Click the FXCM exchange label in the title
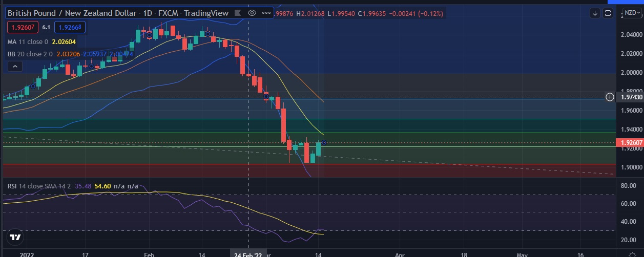Screen dimensions: 644x257 point(169,13)
